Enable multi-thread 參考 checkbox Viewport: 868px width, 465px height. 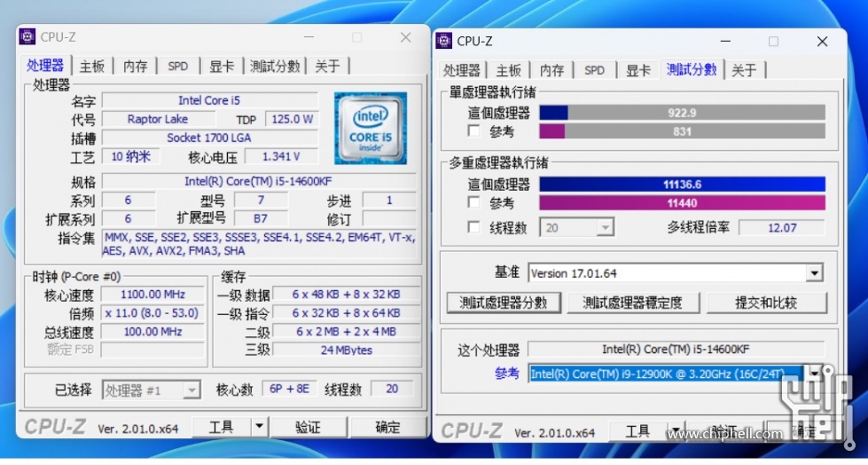coord(473,201)
